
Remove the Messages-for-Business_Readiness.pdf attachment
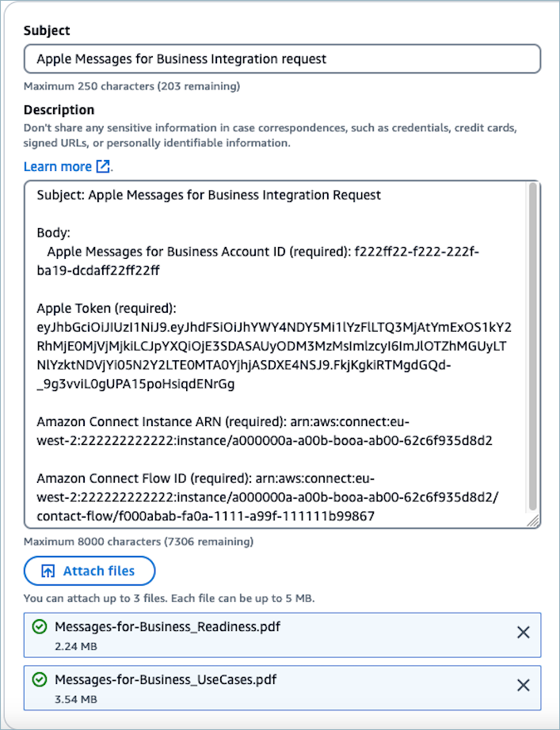(523, 632)
